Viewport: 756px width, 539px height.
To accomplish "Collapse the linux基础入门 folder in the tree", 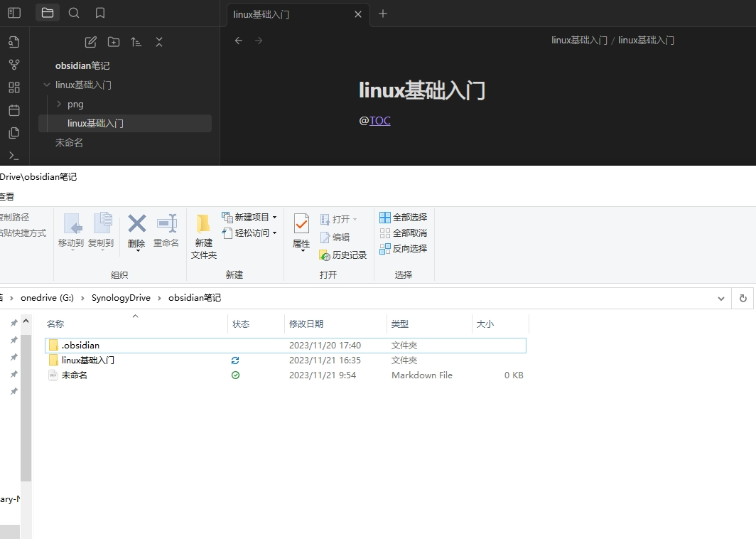I will 47,85.
